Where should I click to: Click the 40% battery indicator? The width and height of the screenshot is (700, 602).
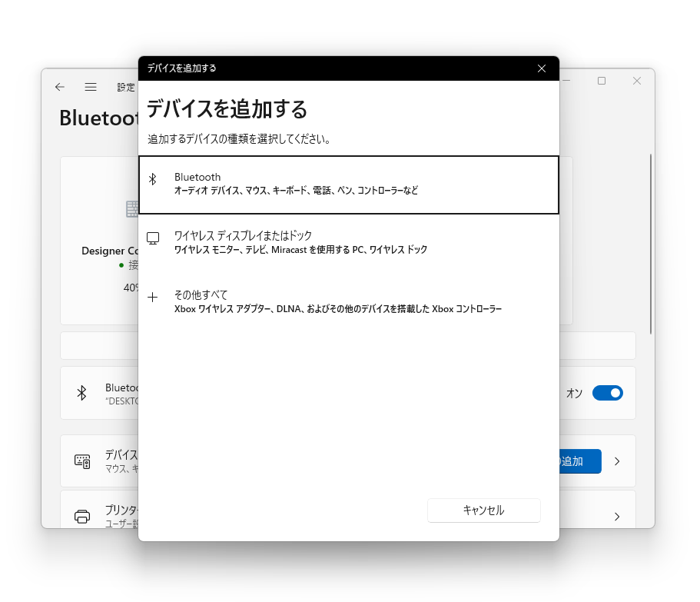coord(131,288)
